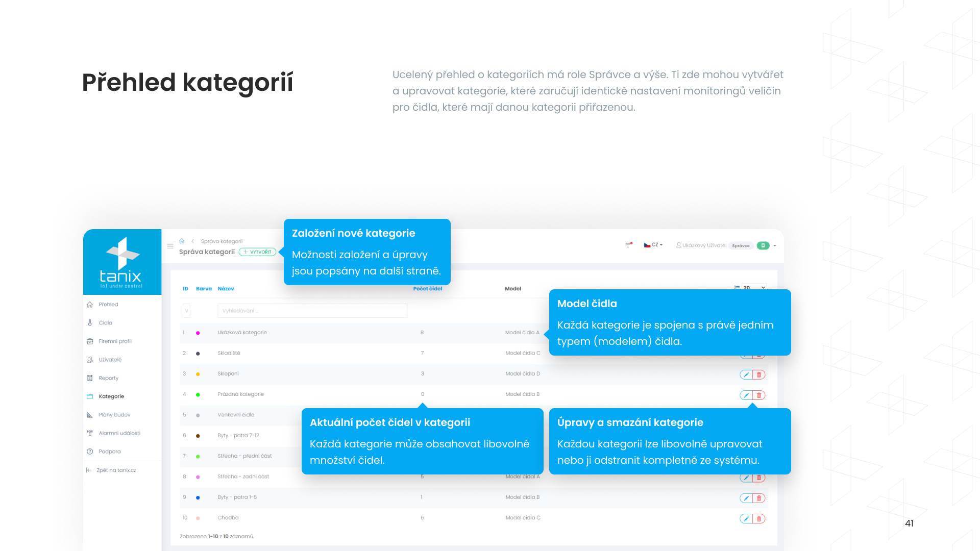The width and height of the screenshot is (980, 551).
Task: Click the alarm antenna notification icon
Action: 629,245
